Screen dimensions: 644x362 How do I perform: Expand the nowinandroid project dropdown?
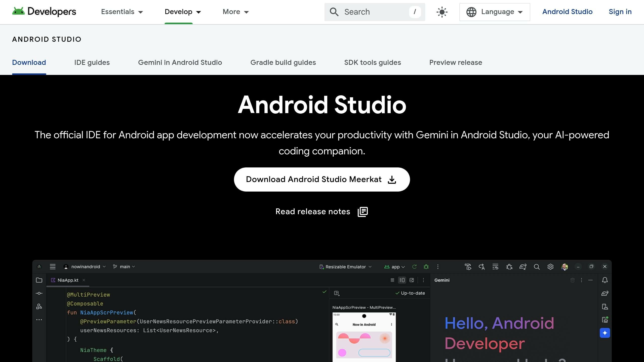coord(85,267)
